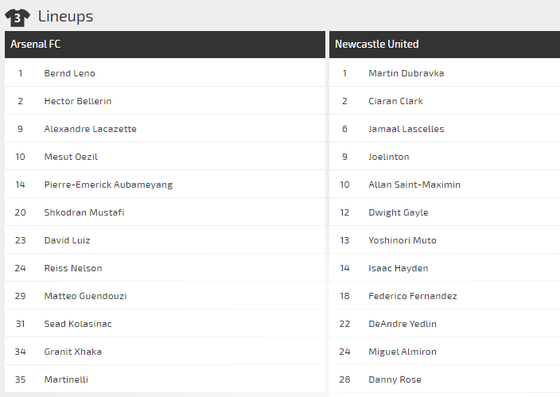The height and width of the screenshot is (397, 560).
Task: Open Hector Bellerin's player page
Action: [78, 101]
